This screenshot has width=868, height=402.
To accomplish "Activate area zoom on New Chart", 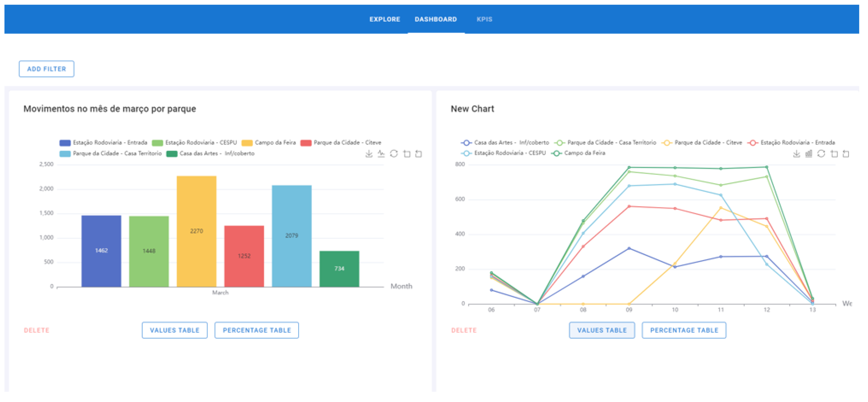I will tap(834, 154).
